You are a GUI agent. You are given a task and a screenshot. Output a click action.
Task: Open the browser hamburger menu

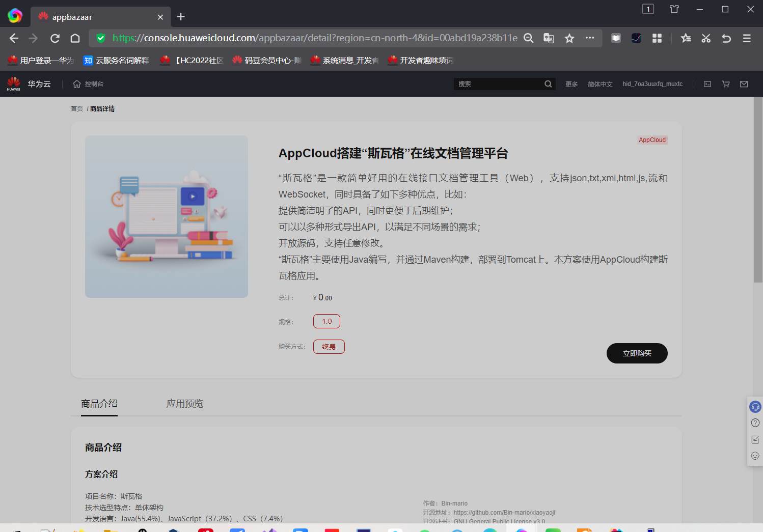coord(747,38)
